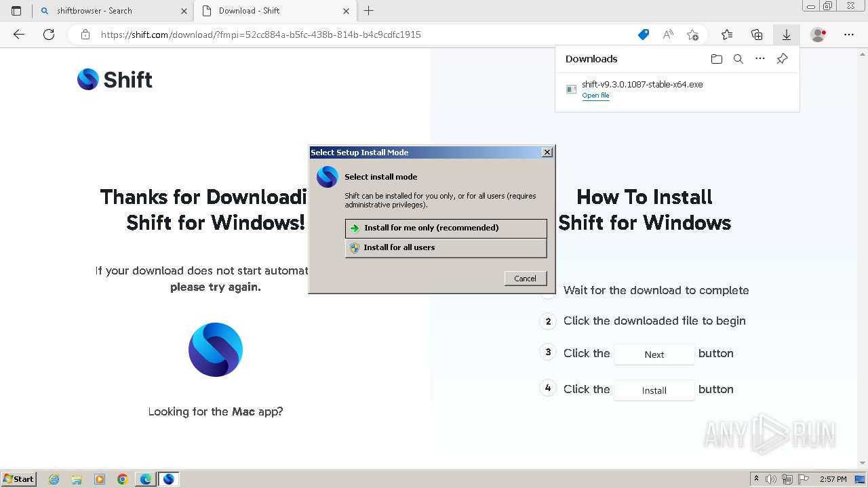Viewport: 868px width, 488px height.
Task: Reload the Shift download page
Action: 49,35
